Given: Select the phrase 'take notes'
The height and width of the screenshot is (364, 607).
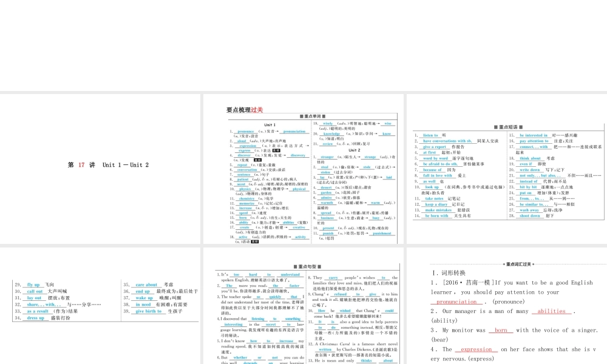Looking at the screenshot, I should tap(435, 198).
